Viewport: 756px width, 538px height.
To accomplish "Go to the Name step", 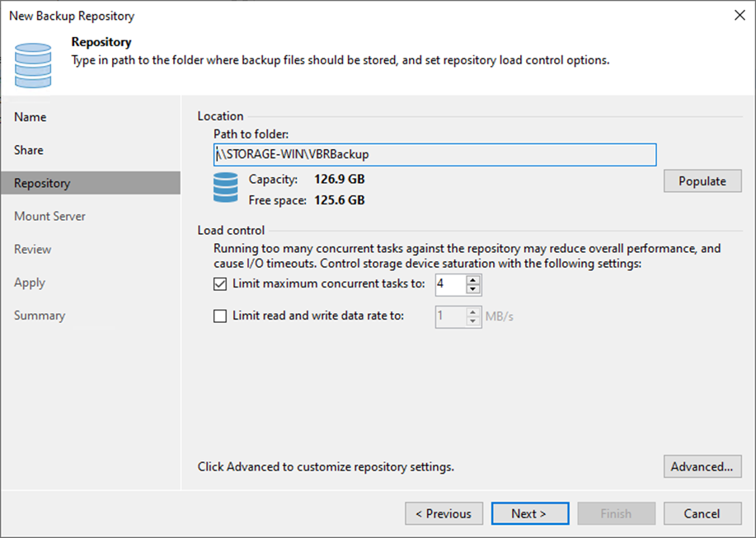I will point(31,117).
